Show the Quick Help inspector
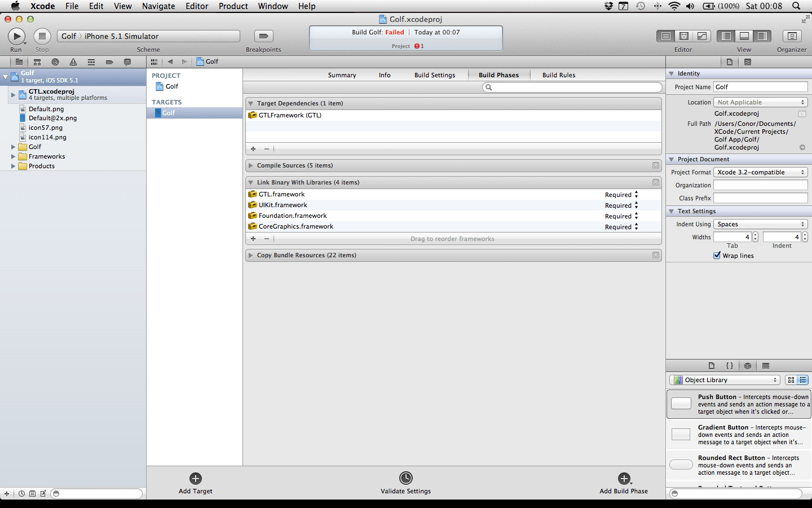 point(748,62)
